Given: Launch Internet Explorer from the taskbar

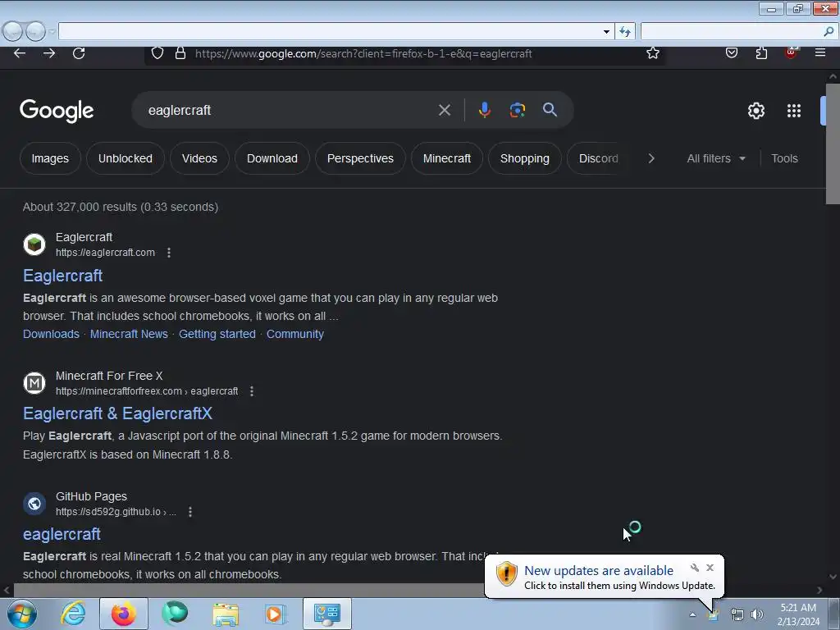Looking at the screenshot, I should click(x=73, y=614).
